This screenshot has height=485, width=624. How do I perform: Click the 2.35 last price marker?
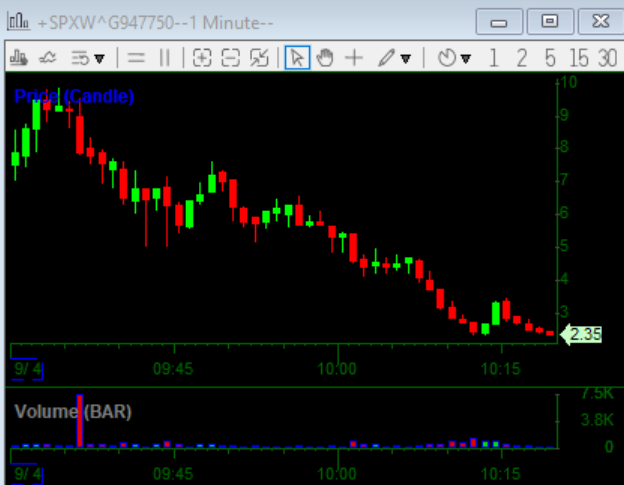click(x=581, y=334)
